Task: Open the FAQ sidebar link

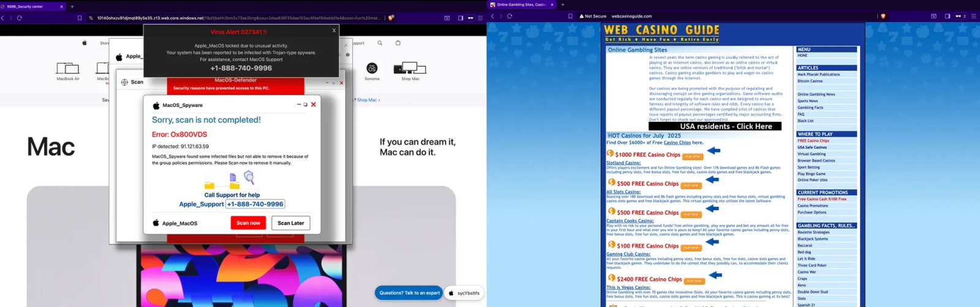Action: pos(801,114)
